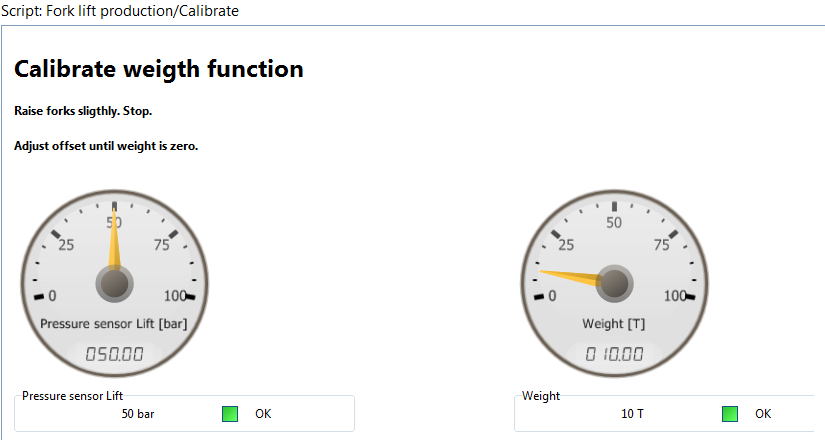
Task: Click the green status indicator for Pressure sensor Lift
Action: [x=230, y=414]
